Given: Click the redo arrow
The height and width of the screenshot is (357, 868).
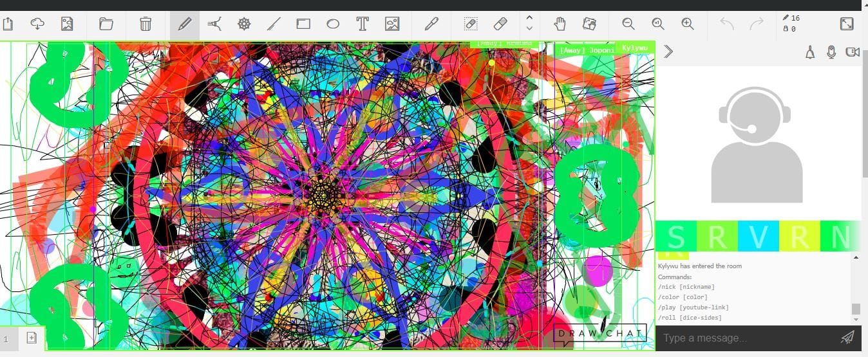Looking at the screenshot, I should 757,24.
